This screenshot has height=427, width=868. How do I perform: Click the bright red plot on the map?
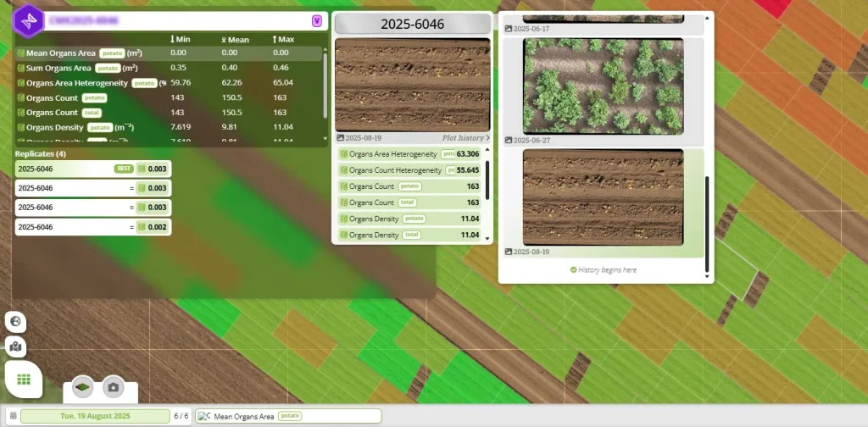coord(773,7)
